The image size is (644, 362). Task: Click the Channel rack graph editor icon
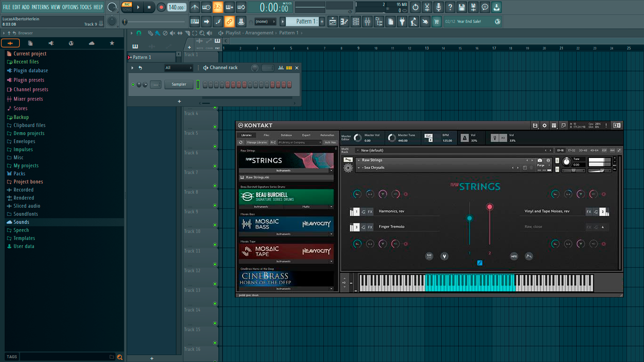[281, 68]
